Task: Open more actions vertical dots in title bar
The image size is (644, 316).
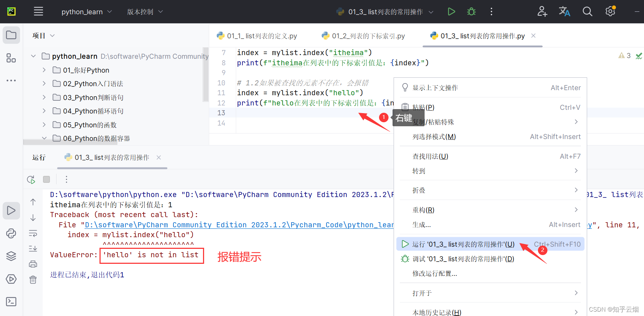Action: [x=491, y=12]
